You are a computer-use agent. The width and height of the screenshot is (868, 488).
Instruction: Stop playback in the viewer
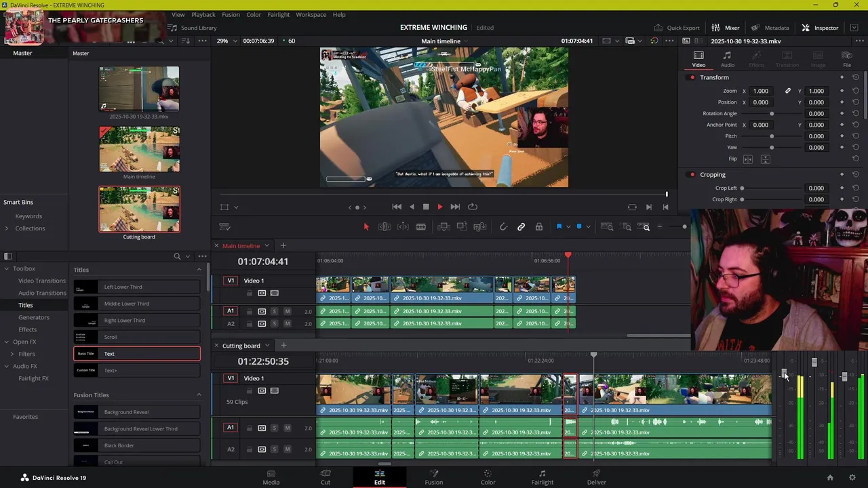426,207
